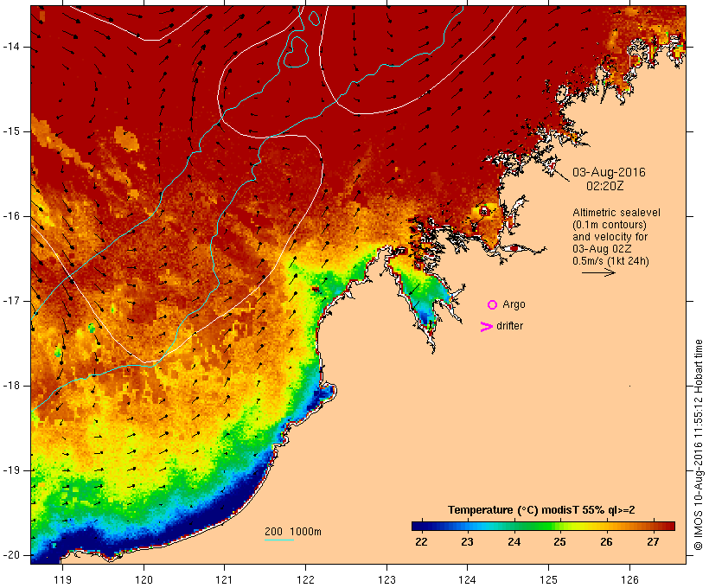Click the longitude axis label 123
709x588 pixels.
click(386, 580)
